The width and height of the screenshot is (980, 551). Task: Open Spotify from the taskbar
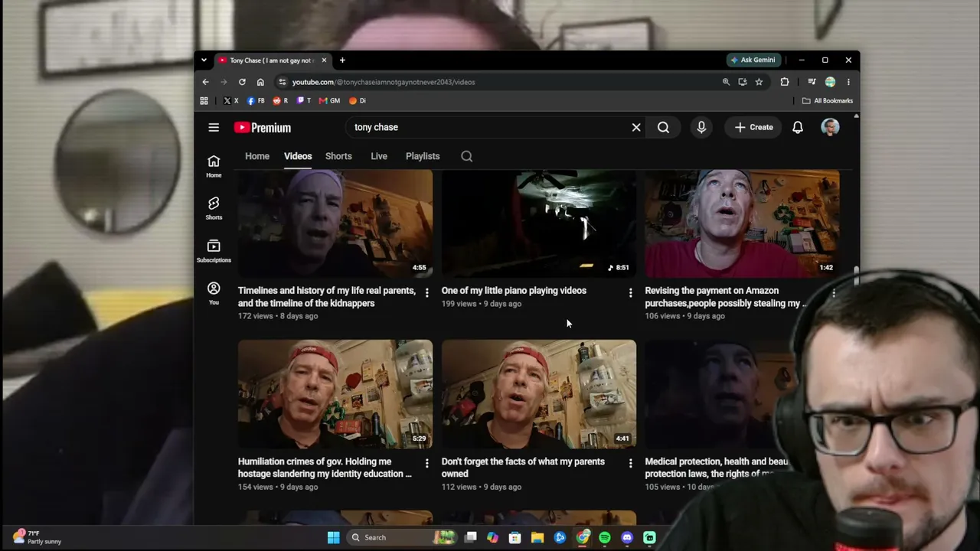pos(605,537)
